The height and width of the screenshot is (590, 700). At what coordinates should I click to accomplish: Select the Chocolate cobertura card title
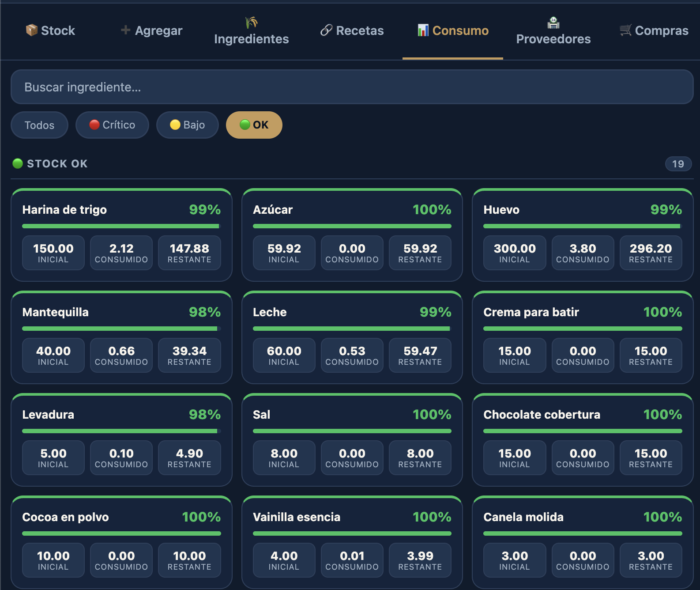pos(542,415)
